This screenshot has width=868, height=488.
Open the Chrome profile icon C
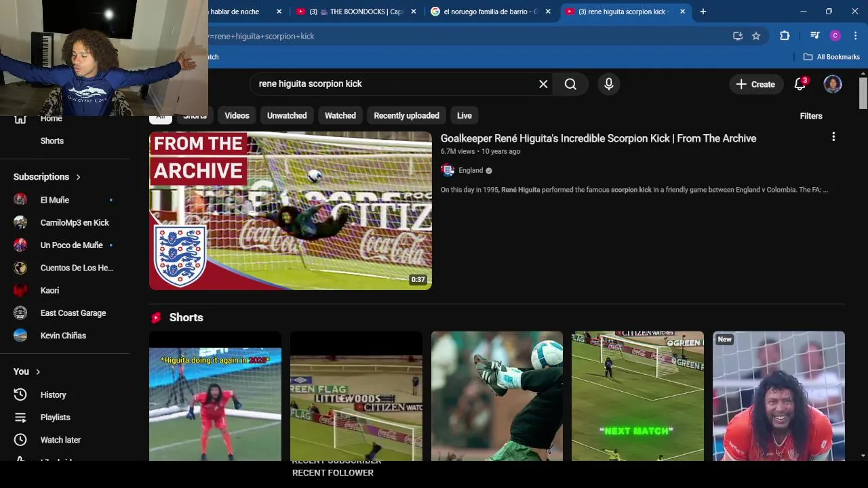(x=835, y=36)
